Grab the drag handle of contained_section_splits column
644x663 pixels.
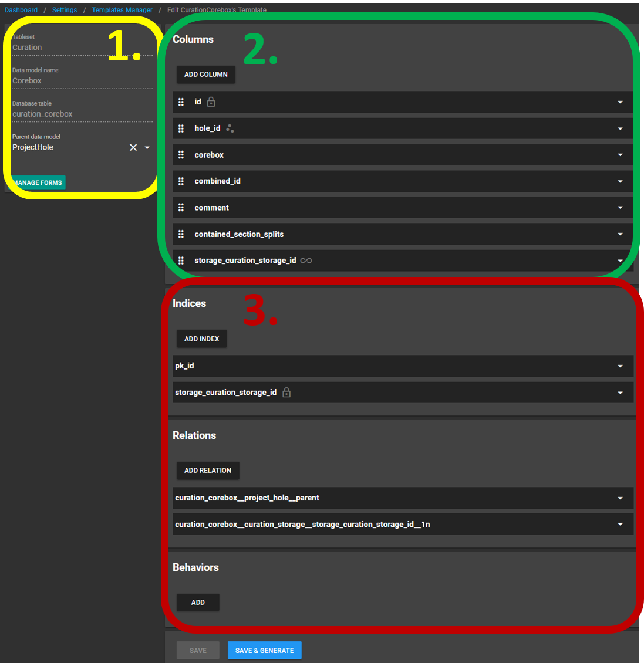[181, 234]
